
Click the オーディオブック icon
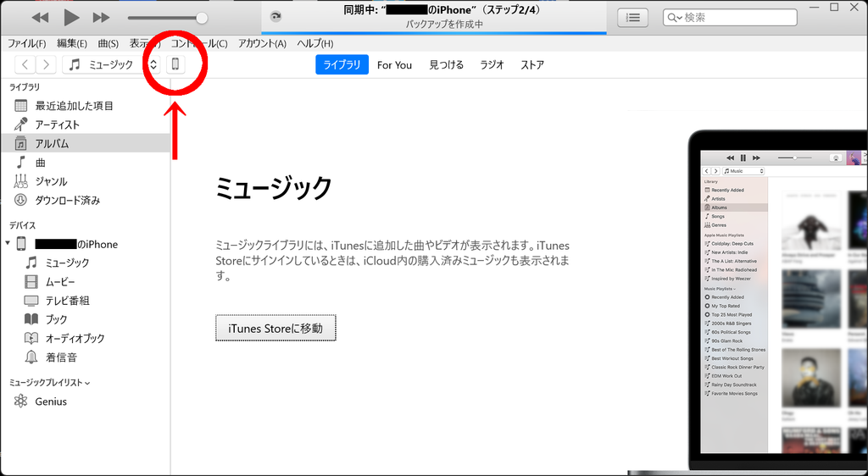[x=31, y=338]
